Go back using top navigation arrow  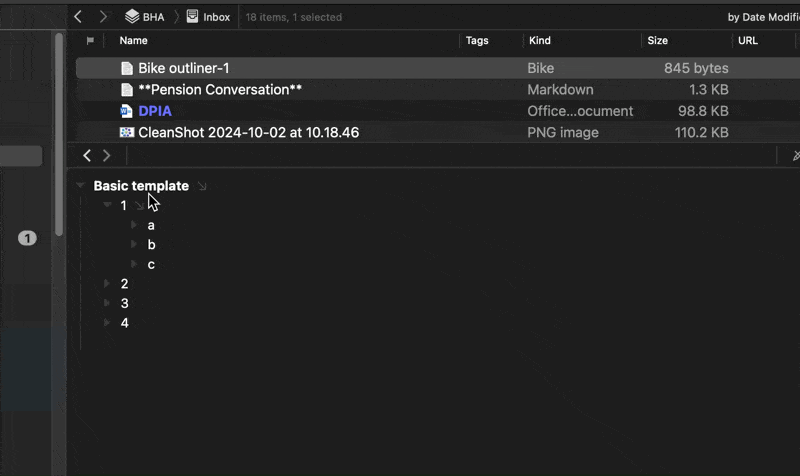[78, 17]
